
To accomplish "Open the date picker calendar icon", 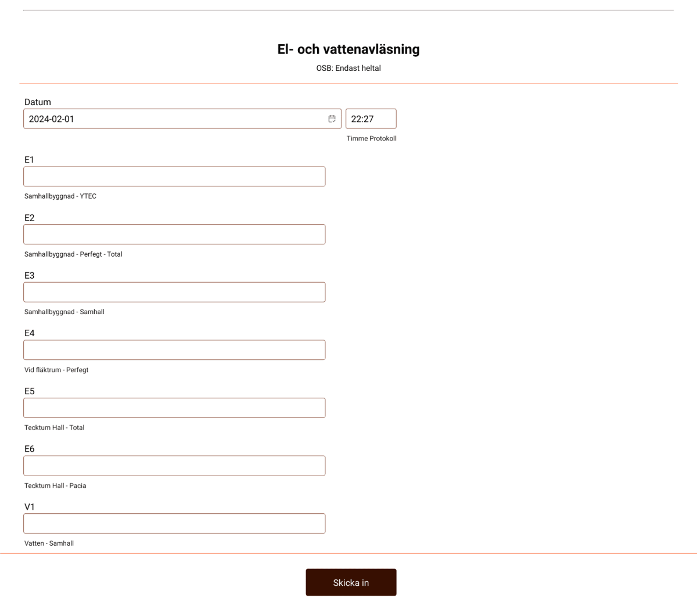I will [x=332, y=118].
